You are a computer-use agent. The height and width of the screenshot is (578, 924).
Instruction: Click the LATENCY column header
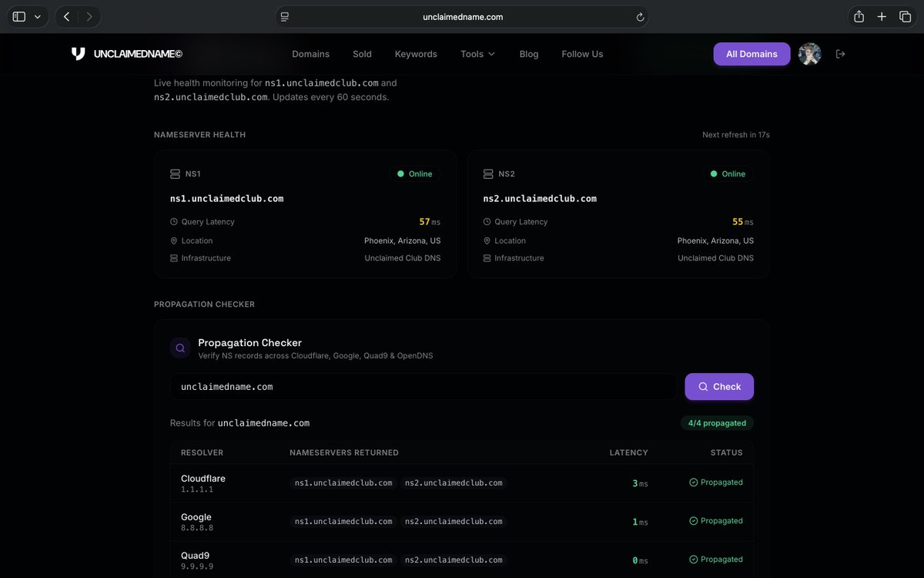(629, 453)
